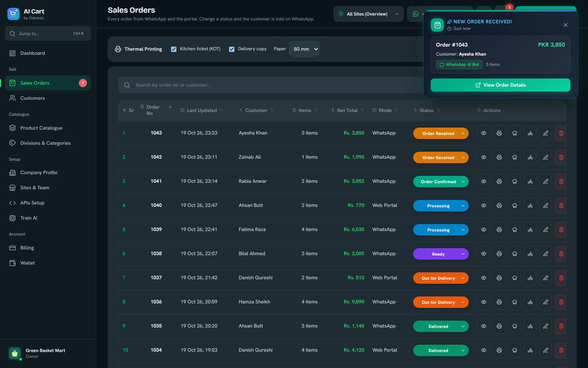This screenshot has height=368, width=588.
Task: Open Ready status dropdown for order 1038
Action: 441,254
